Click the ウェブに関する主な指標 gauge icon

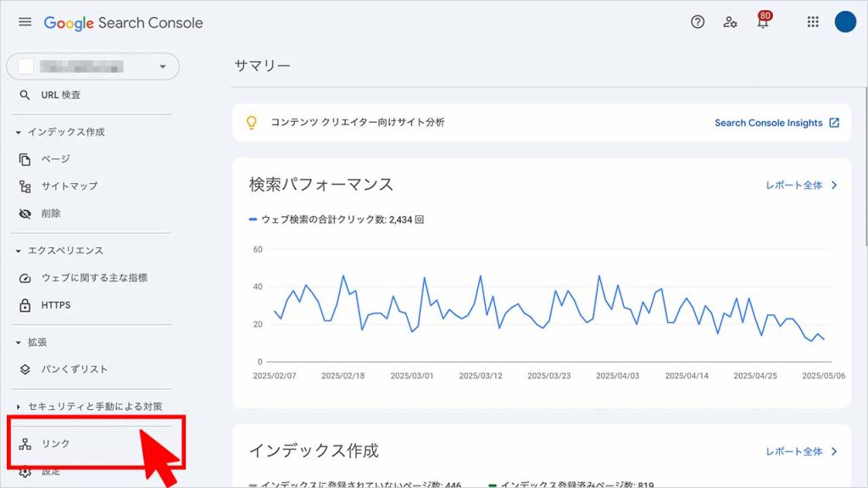tap(25, 278)
